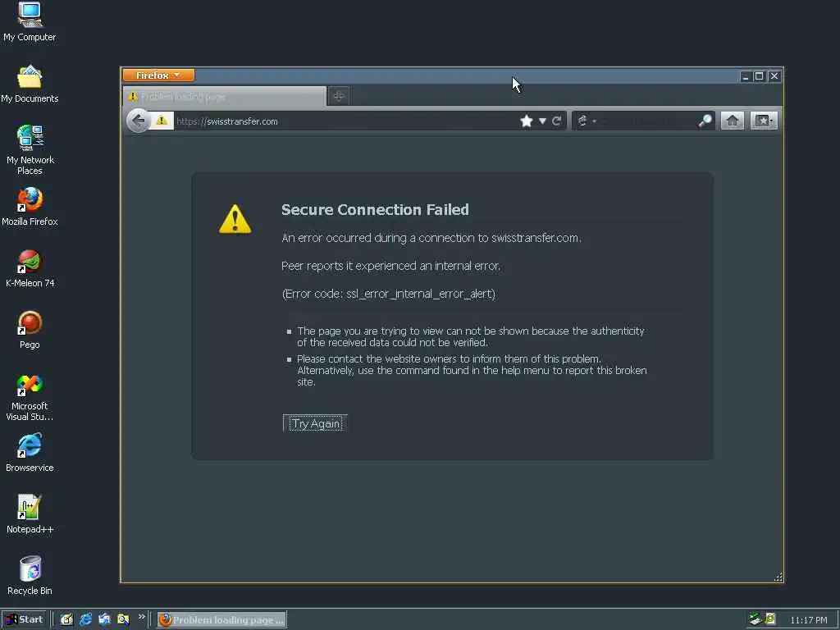Open the orange Firefox menu button
Viewport: 840px width, 630px height.
tap(158, 75)
